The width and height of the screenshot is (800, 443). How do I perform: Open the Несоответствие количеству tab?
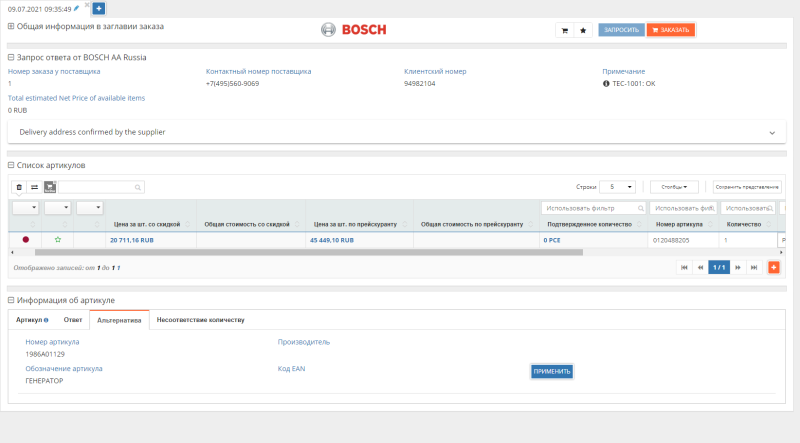click(200, 320)
